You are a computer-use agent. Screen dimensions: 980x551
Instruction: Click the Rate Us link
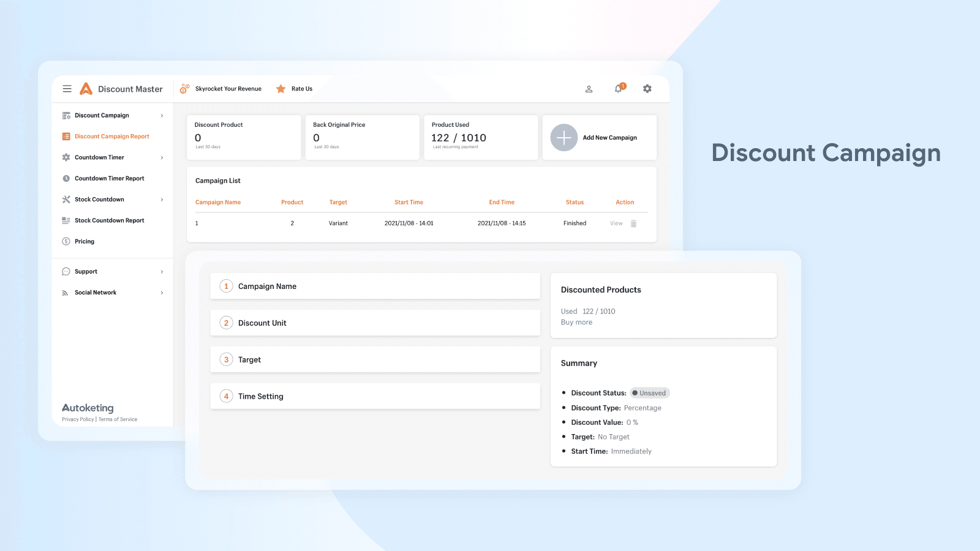[x=302, y=89]
